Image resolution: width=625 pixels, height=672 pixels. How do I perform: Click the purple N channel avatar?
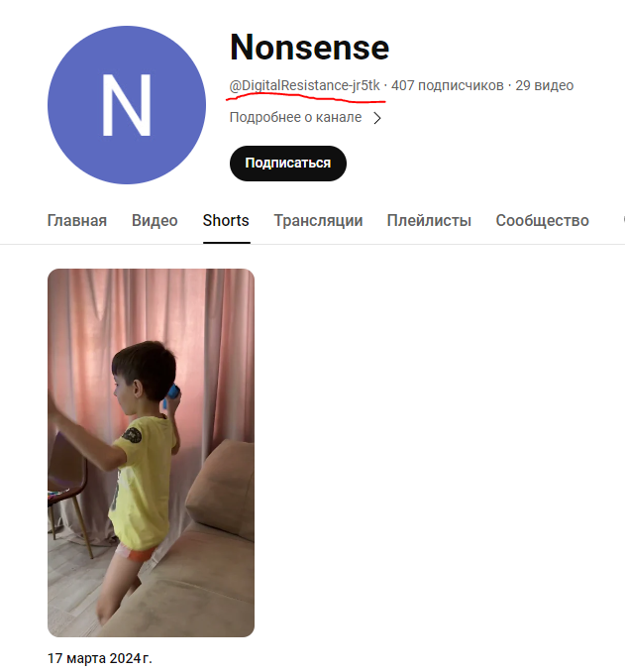coord(127,105)
